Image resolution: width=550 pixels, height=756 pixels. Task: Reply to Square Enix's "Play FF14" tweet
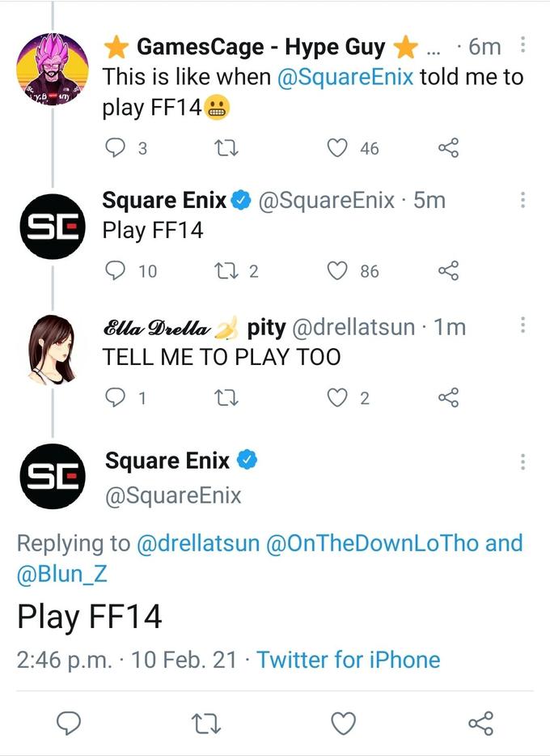point(118,268)
